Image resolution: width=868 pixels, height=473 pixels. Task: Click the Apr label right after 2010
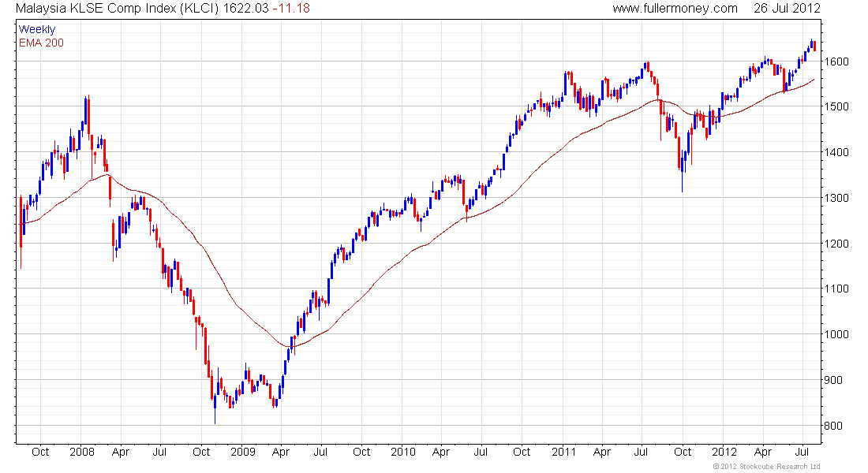(x=440, y=452)
